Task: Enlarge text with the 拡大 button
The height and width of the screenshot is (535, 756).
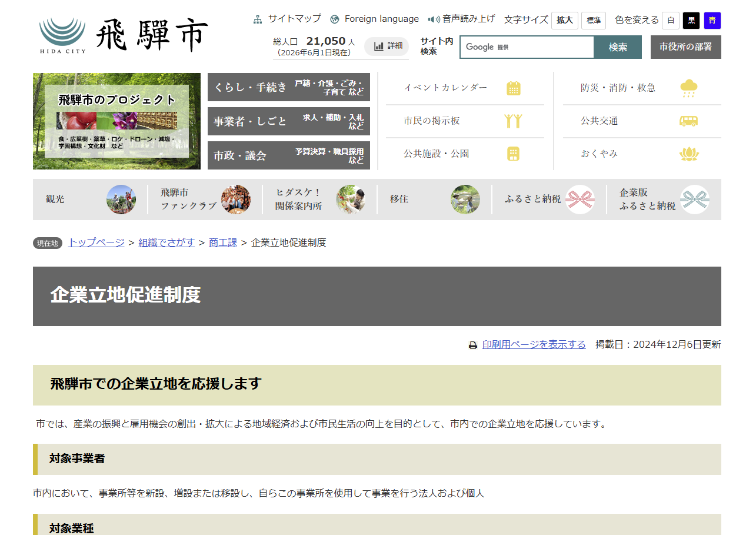Action: tap(565, 21)
